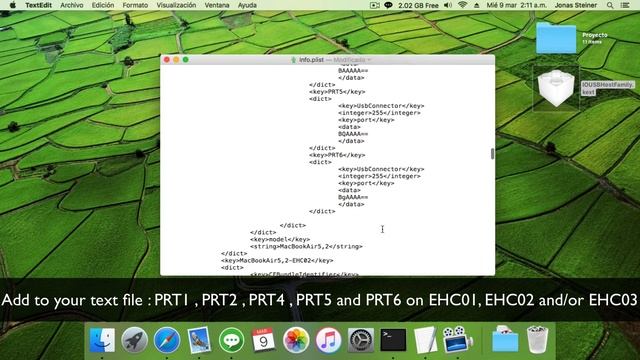The image size is (640, 360).
Task: Click the TextEdit paper-and-pen icon in Dock
Action: (425, 340)
